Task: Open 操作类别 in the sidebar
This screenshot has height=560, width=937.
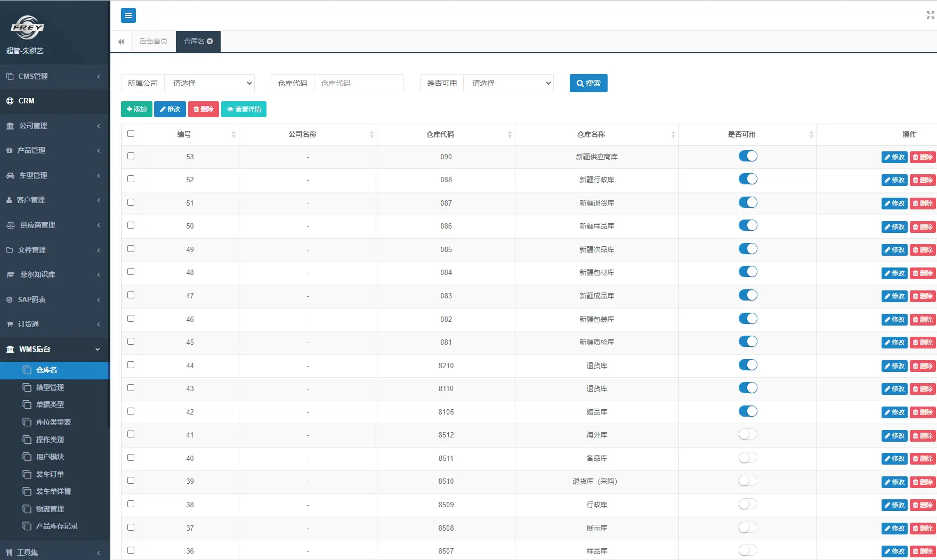Action: tap(50, 440)
